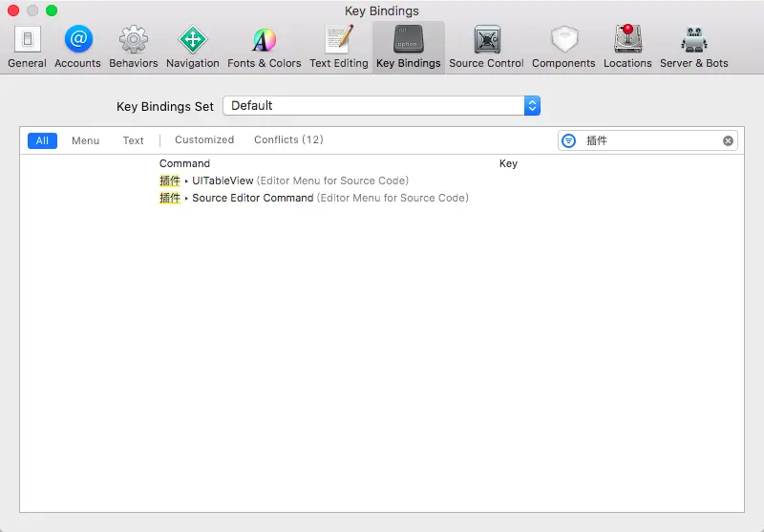Click the Key cell for UITableView

click(621, 181)
